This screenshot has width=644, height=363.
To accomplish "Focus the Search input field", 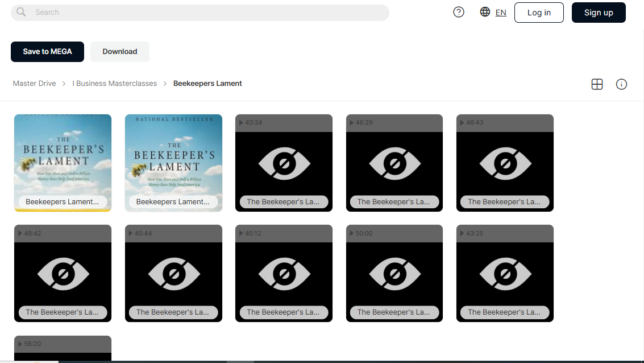I will (200, 13).
